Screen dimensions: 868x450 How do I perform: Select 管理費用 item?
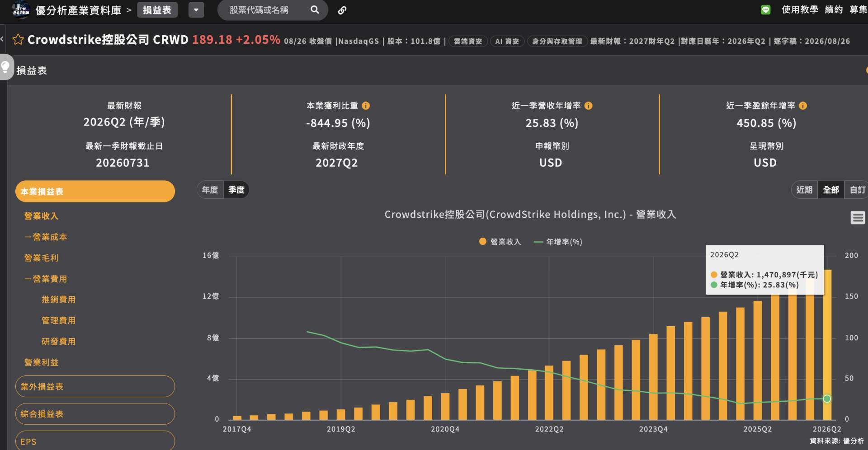click(x=58, y=320)
